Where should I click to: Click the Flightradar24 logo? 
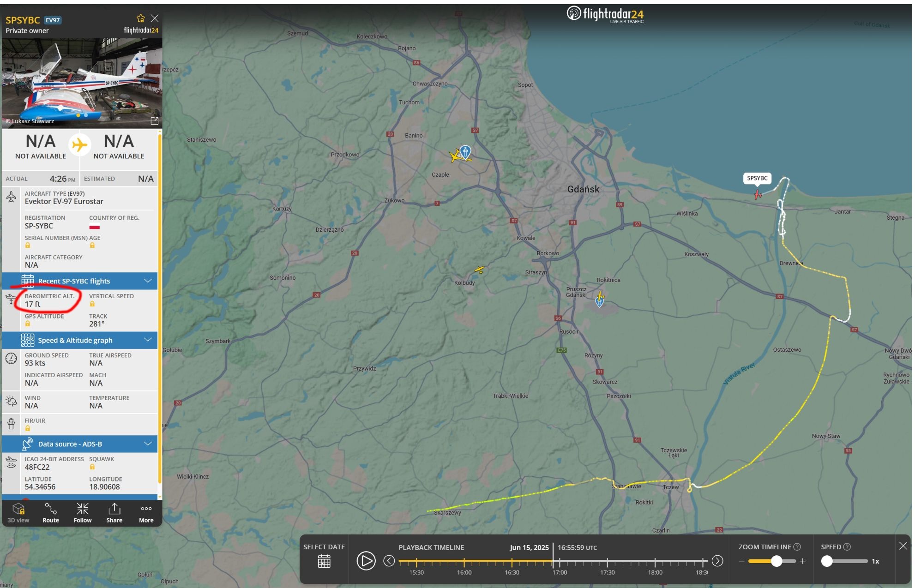[605, 14]
